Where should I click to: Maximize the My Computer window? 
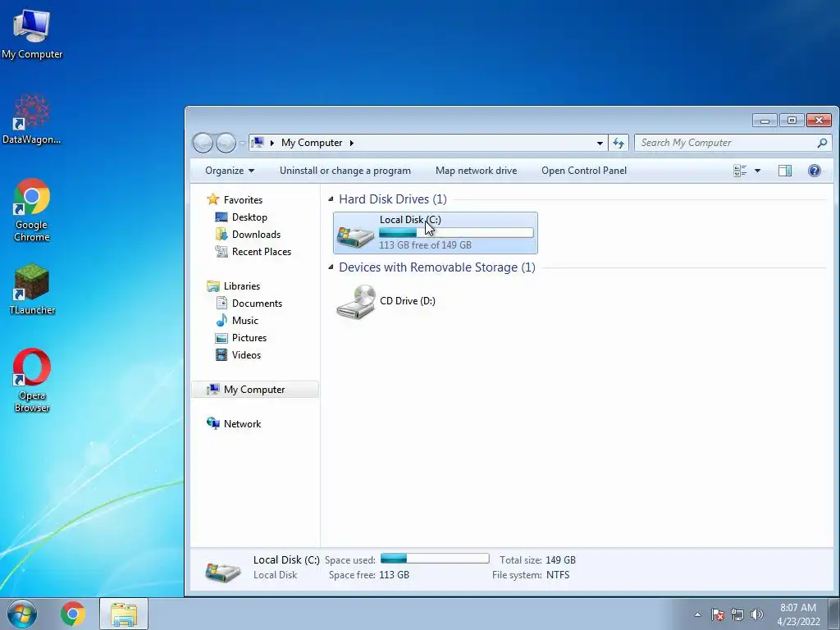click(792, 121)
